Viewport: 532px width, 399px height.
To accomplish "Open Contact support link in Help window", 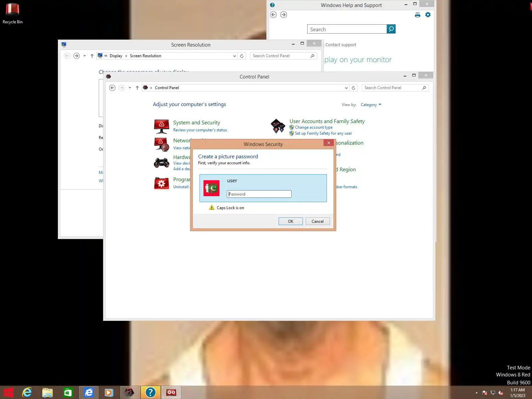I will point(341,45).
